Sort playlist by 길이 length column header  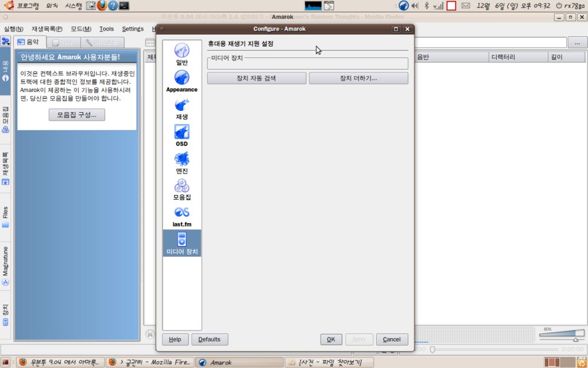566,57
